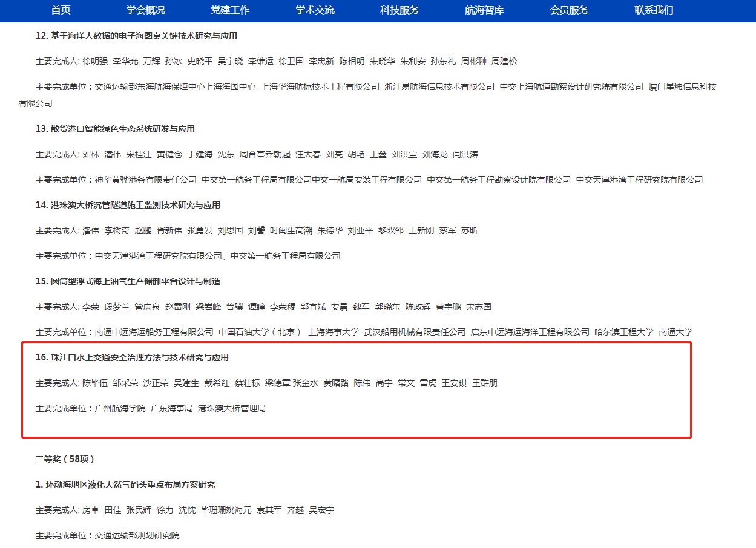Select 学术交流 in the navigation bar
This screenshot has width=756, height=548.
(x=315, y=10)
